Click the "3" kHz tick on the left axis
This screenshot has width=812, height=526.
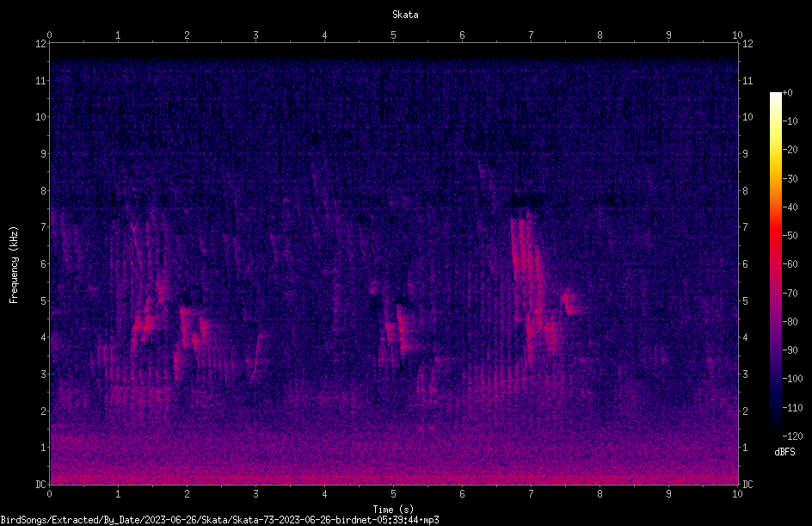pos(44,374)
